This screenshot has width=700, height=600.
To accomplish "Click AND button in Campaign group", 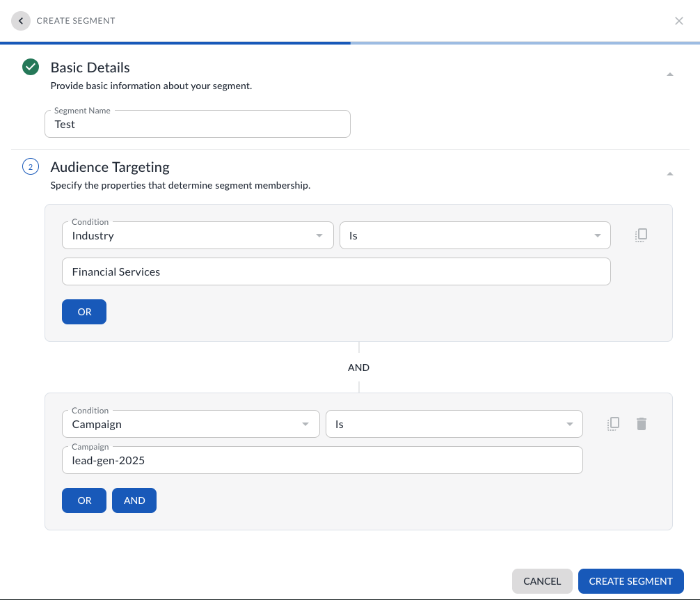I will click(x=134, y=500).
